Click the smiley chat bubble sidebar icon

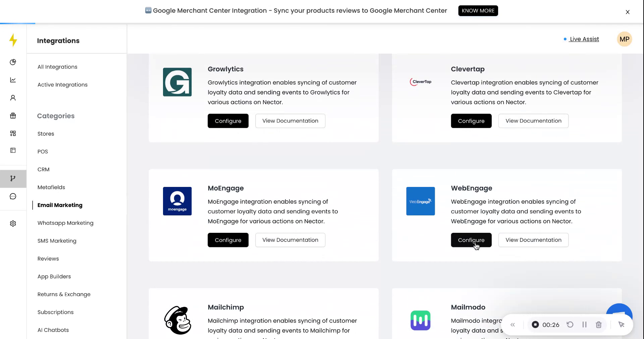pos(13,196)
